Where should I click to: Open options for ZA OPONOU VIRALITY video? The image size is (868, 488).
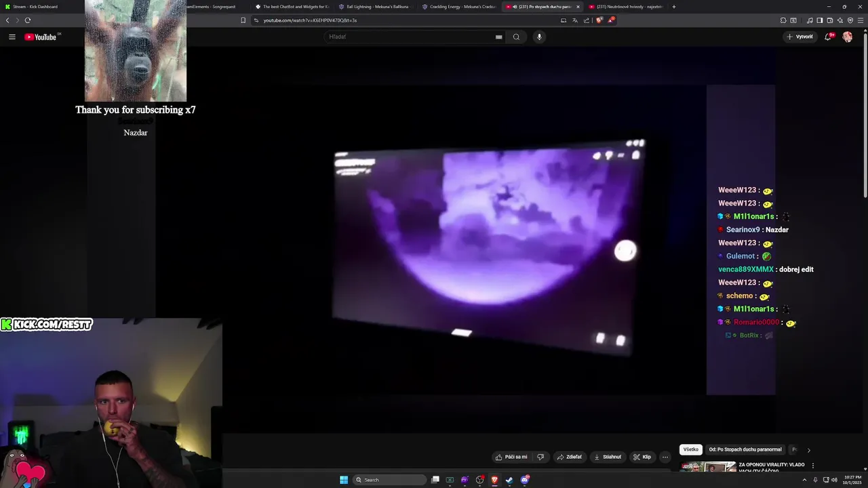pyautogui.click(x=812, y=466)
